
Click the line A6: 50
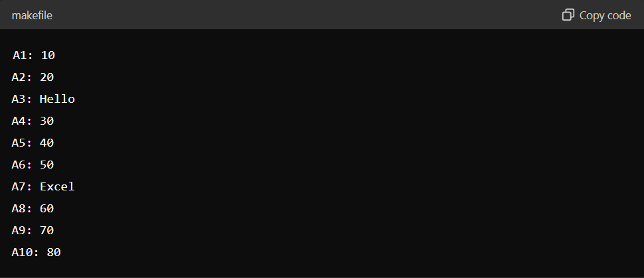pos(33,165)
